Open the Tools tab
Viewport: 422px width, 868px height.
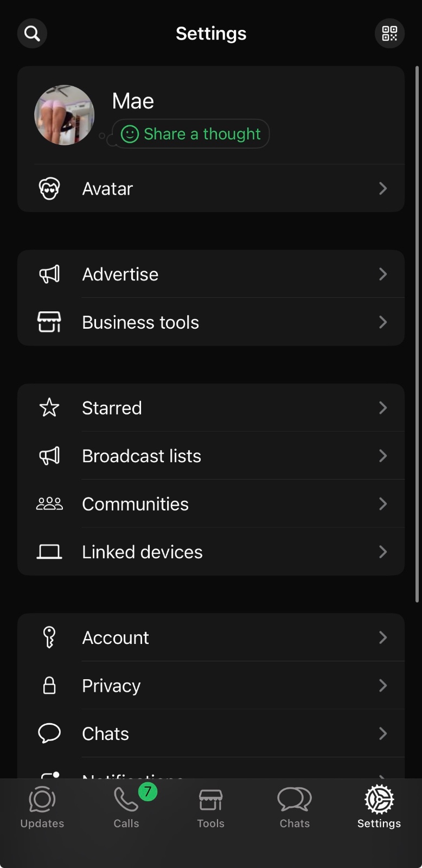[210, 808]
